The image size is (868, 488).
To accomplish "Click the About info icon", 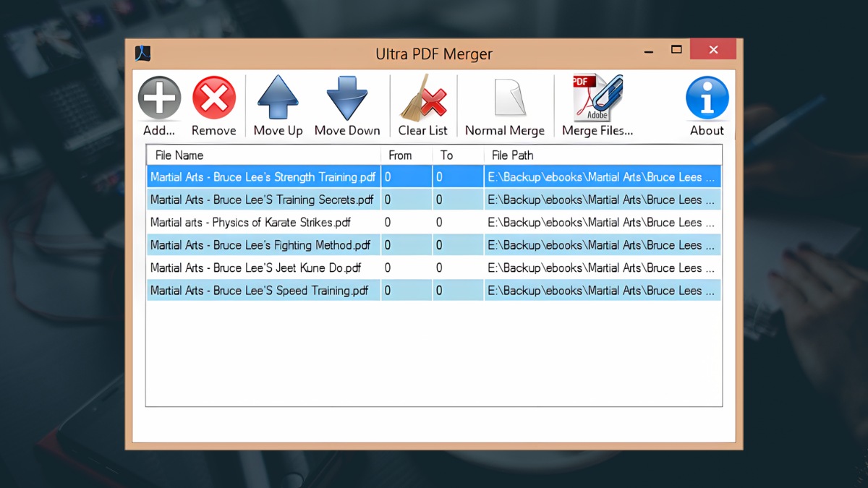I will point(707,98).
